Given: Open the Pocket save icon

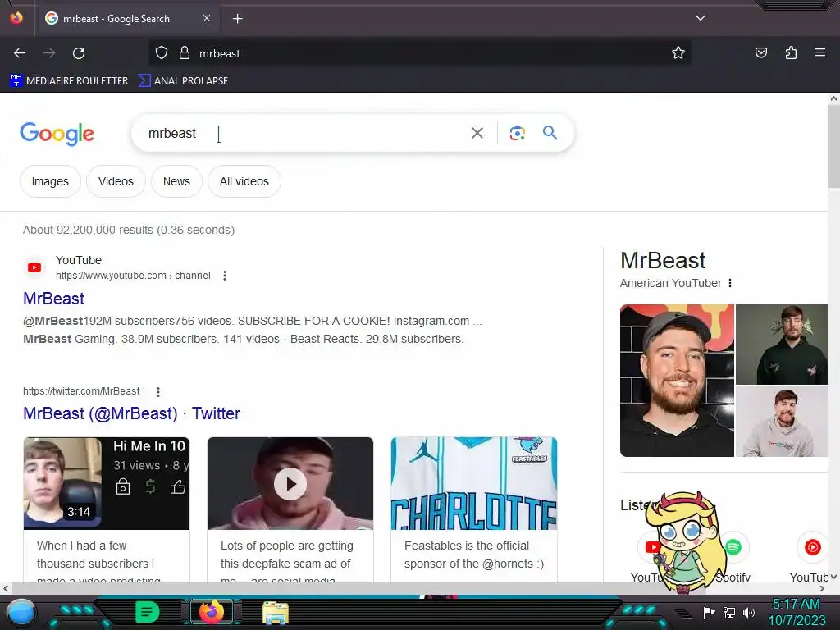Looking at the screenshot, I should (761, 52).
